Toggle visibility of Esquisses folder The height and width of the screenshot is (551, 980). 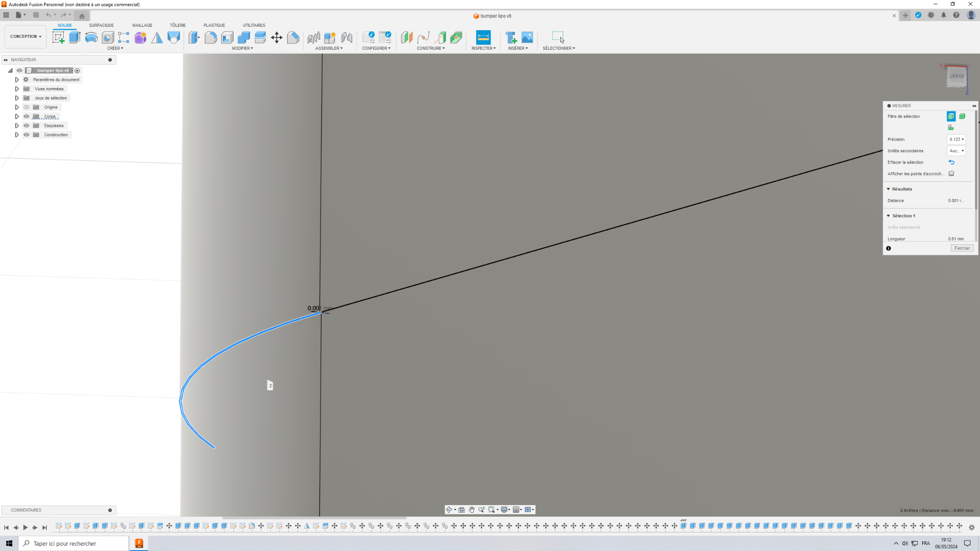tap(27, 126)
